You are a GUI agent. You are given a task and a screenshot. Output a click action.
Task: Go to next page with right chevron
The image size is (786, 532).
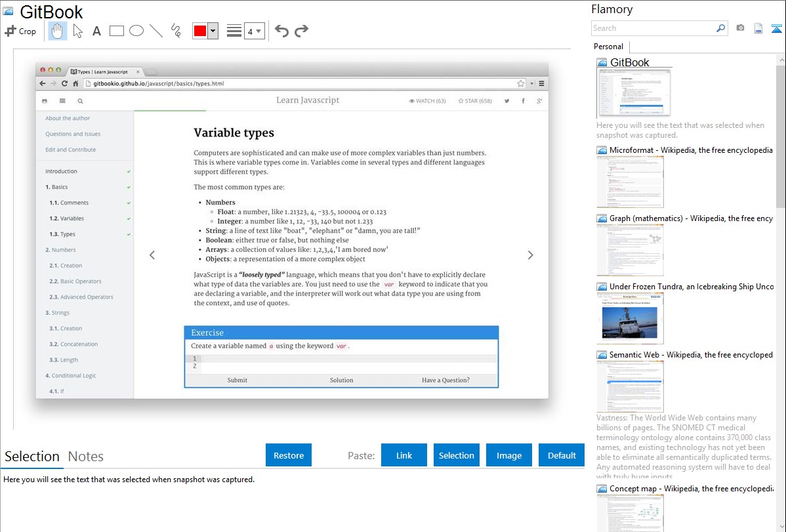click(x=530, y=255)
